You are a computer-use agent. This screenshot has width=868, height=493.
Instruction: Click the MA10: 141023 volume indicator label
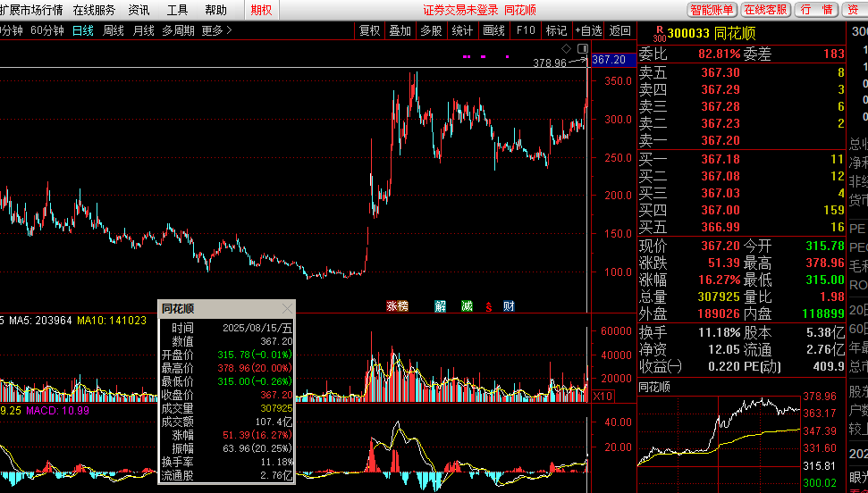coord(112,321)
